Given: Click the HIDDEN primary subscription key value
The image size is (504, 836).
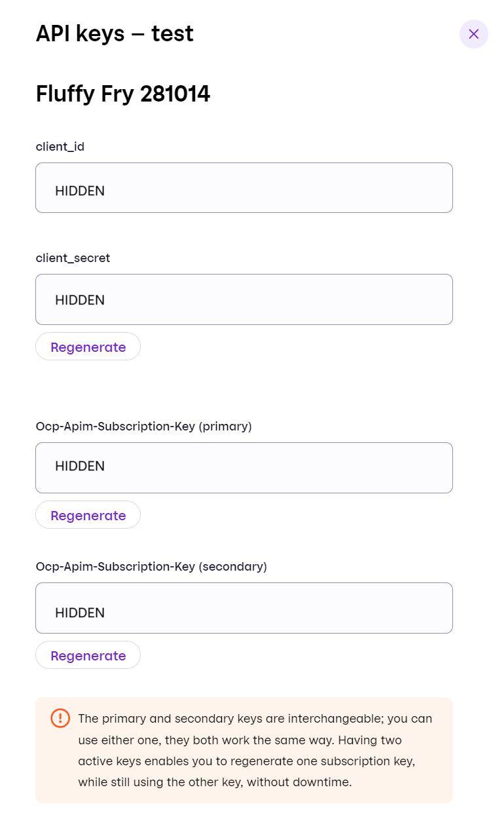Looking at the screenshot, I should point(79,466).
